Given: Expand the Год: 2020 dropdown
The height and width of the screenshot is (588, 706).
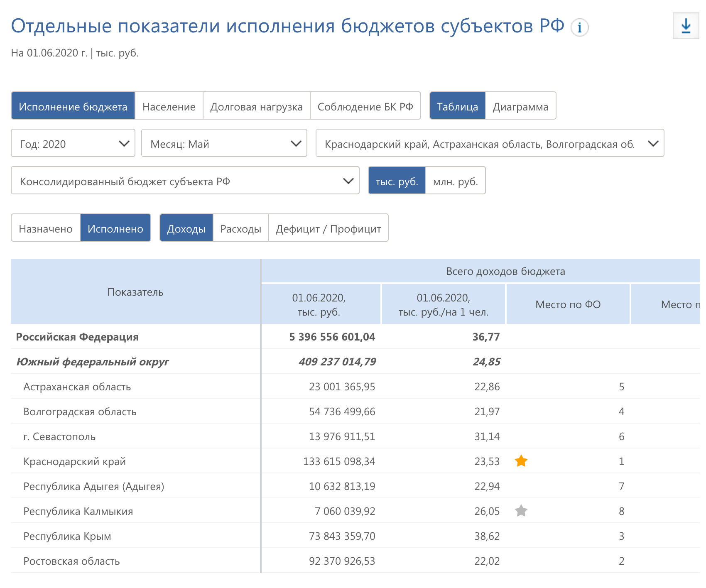Looking at the screenshot, I should click(73, 143).
